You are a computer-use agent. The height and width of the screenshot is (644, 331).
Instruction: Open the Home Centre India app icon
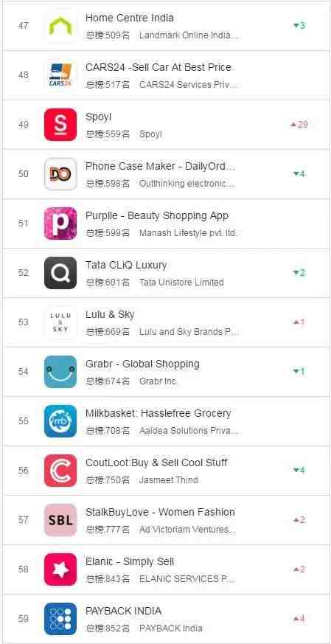pyautogui.click(x=60, y=26)
